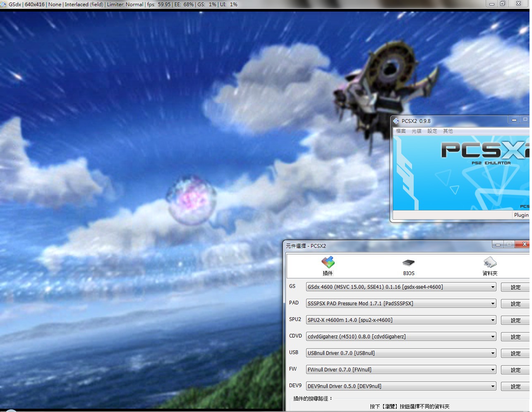The width and height of the screenshot is (532, 412).
Task: Expand the USB plugin dropdown
Action: (x=401, y=353)
